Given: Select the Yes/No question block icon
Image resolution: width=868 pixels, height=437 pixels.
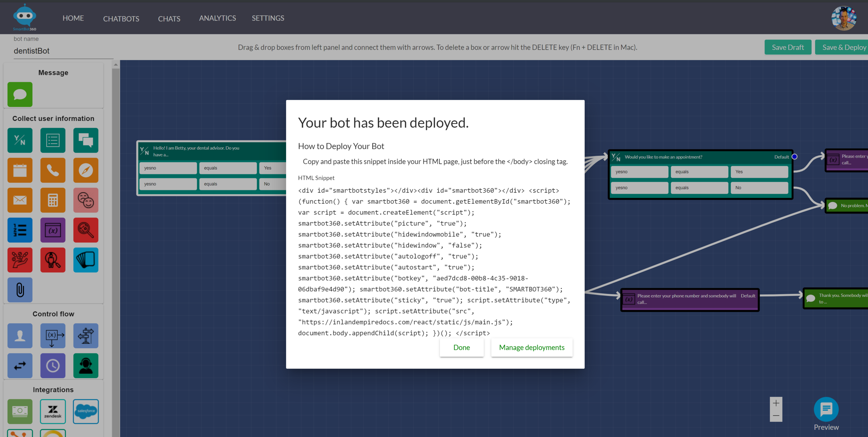Looking at the screenshot, I should [20, 140].
